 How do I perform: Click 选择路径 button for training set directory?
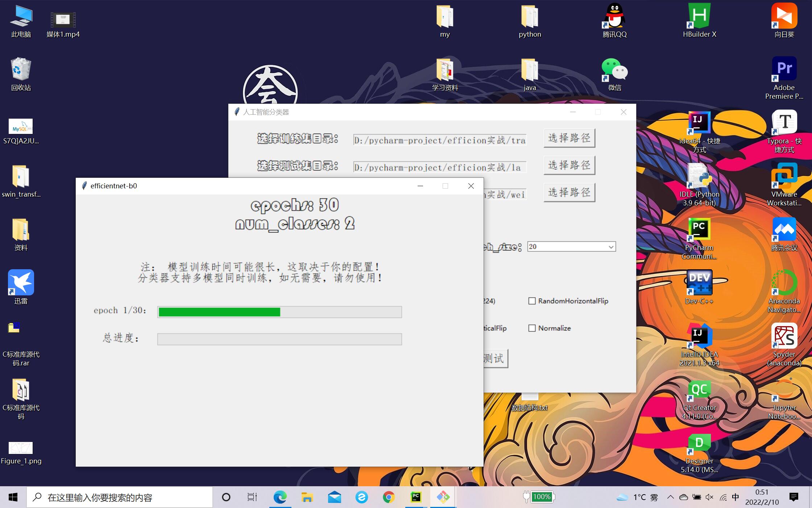coord(569,138)
